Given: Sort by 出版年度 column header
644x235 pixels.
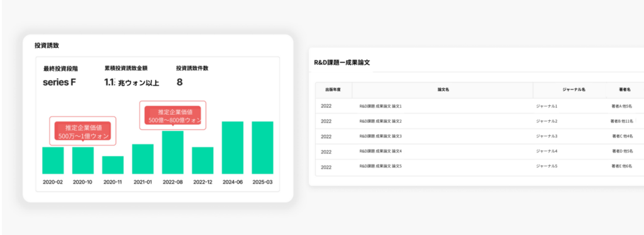Looking at the screenshot, I should click(333, 89).
